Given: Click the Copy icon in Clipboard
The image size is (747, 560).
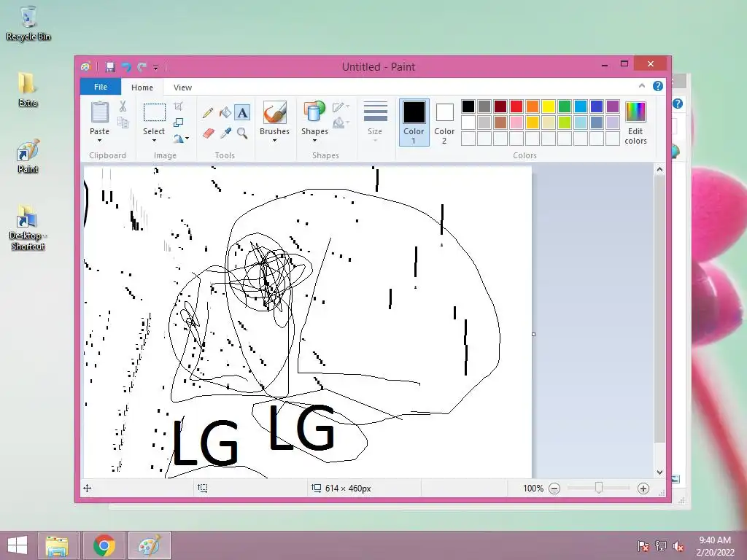Looking at the screenshot, I should point(123,122).
